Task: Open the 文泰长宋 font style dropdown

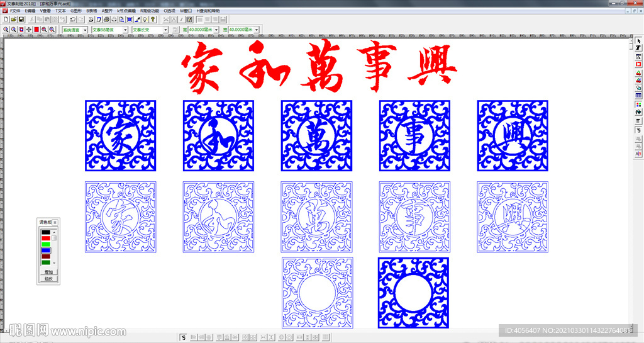Action: (165, 30)
